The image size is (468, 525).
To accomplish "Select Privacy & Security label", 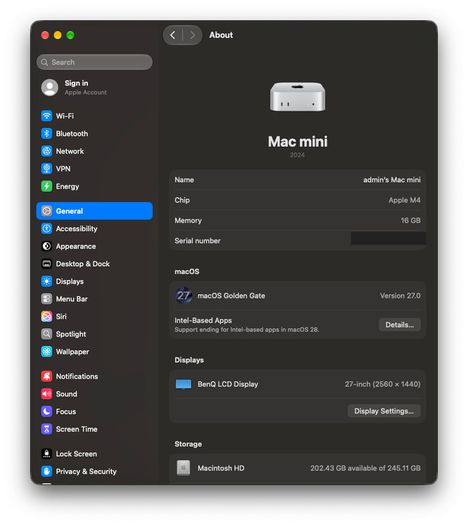I will (x=86, y=471).
